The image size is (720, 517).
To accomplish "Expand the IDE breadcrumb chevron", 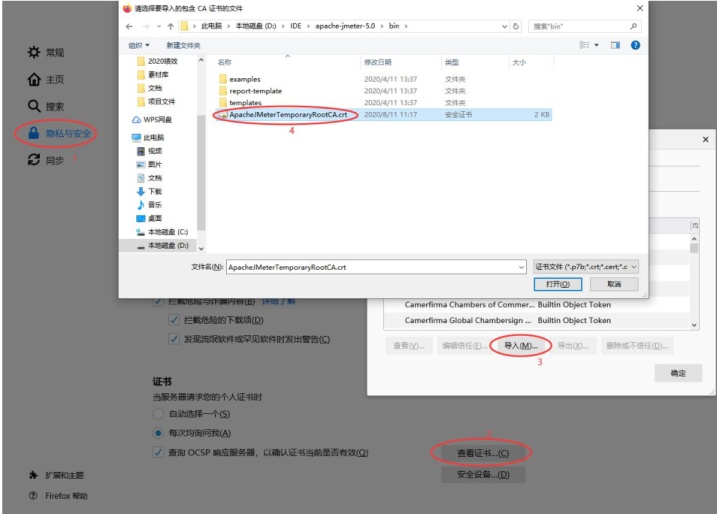I will [308, 26].
